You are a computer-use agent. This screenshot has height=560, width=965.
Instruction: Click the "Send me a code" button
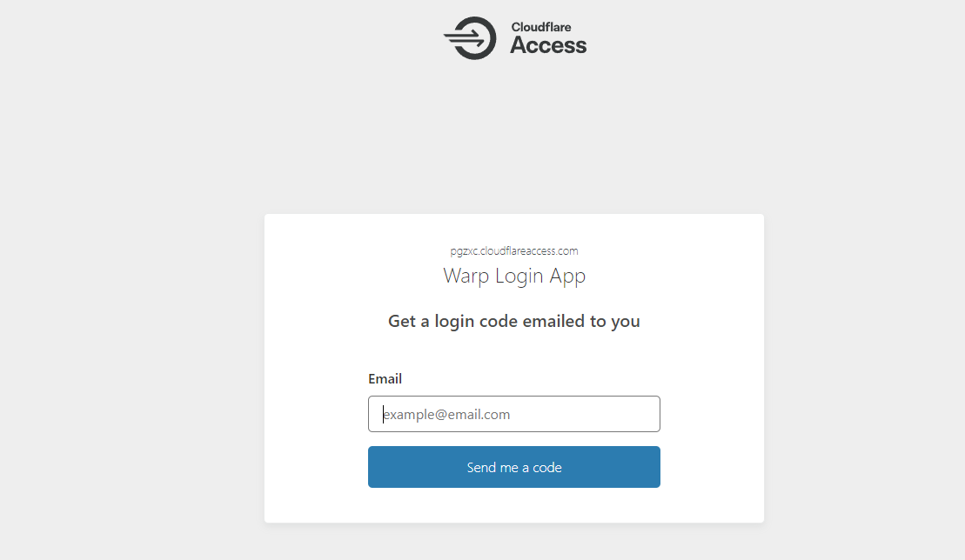click(x=514, y=467)
